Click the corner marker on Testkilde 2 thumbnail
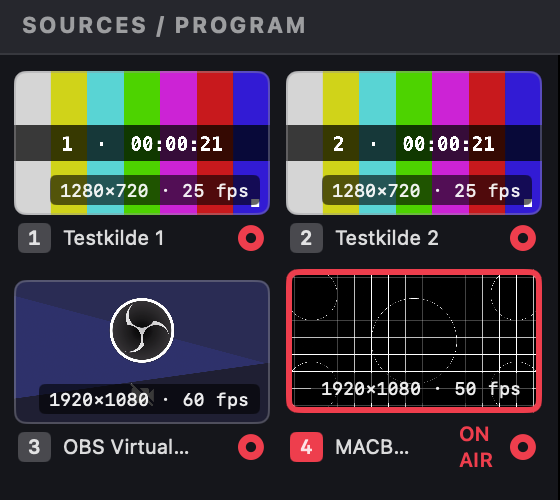Image resolution: width=560 pixels, height=500 pixels. coord(528,203)
